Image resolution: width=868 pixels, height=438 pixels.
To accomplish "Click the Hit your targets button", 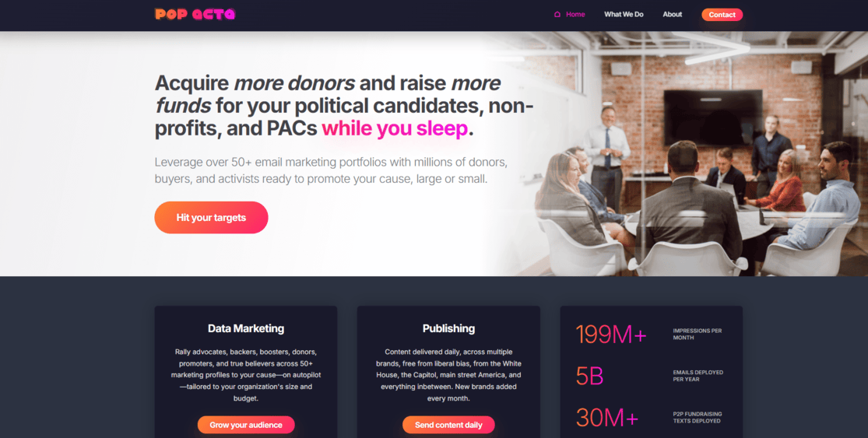I will [x=211, y=217].
